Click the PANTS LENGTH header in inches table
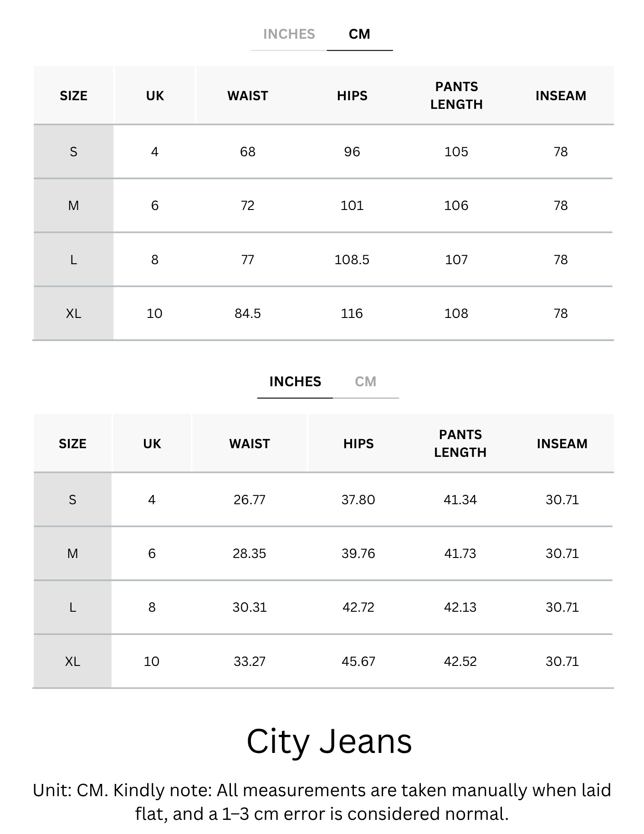This screenshot has height=834, width=644. [460, 443]
